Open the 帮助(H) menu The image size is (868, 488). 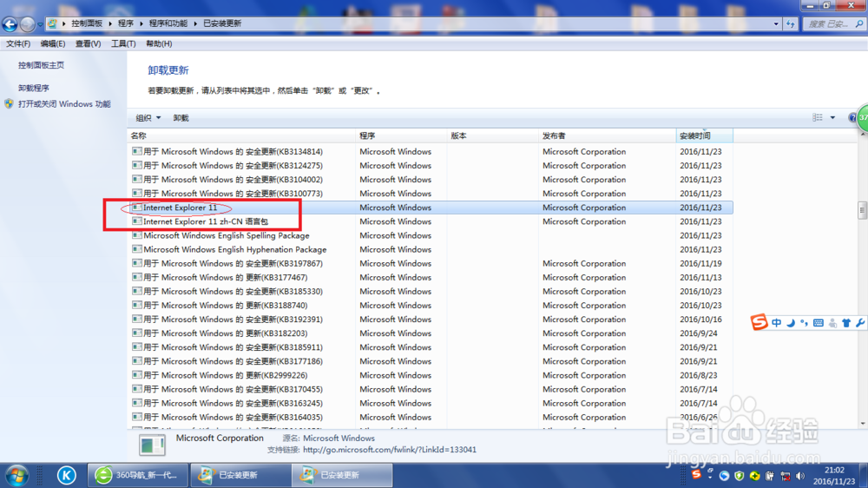pos(159,43)
